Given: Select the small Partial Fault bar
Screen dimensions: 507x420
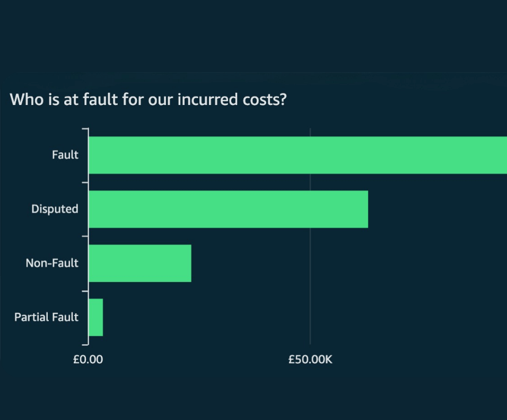Looking at the screenshot, I should pos(96,317).
